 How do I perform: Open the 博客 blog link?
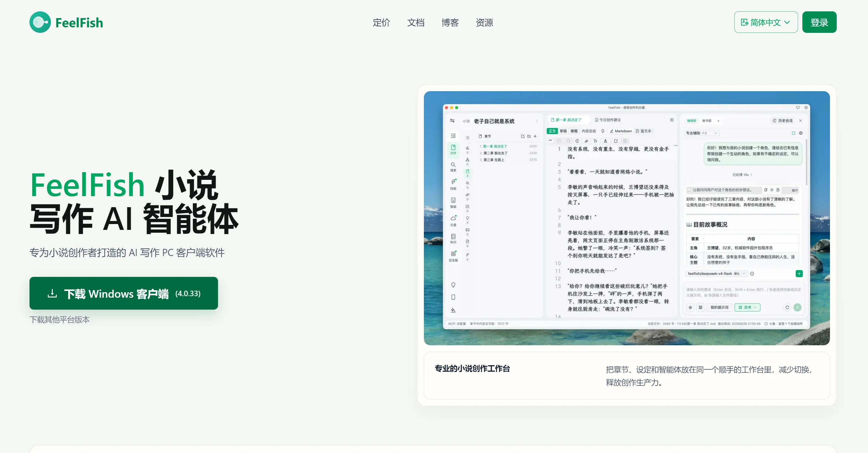450,23
